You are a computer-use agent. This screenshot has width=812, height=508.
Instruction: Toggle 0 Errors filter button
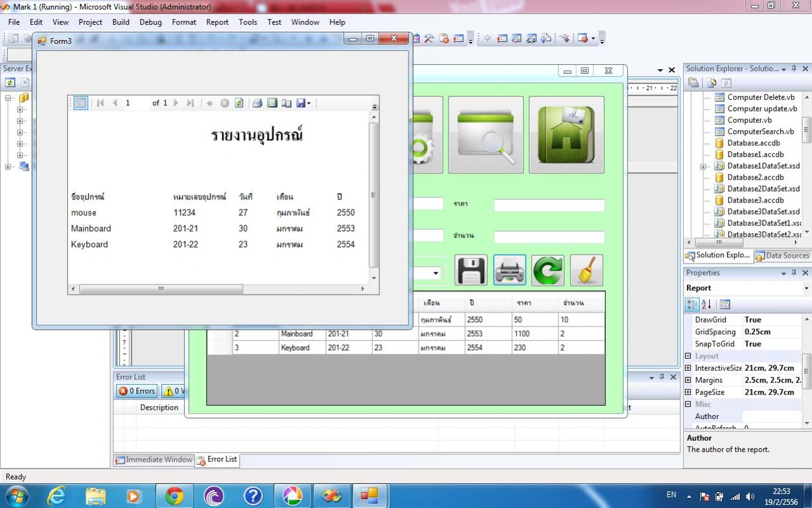click(x=136, y=391)
